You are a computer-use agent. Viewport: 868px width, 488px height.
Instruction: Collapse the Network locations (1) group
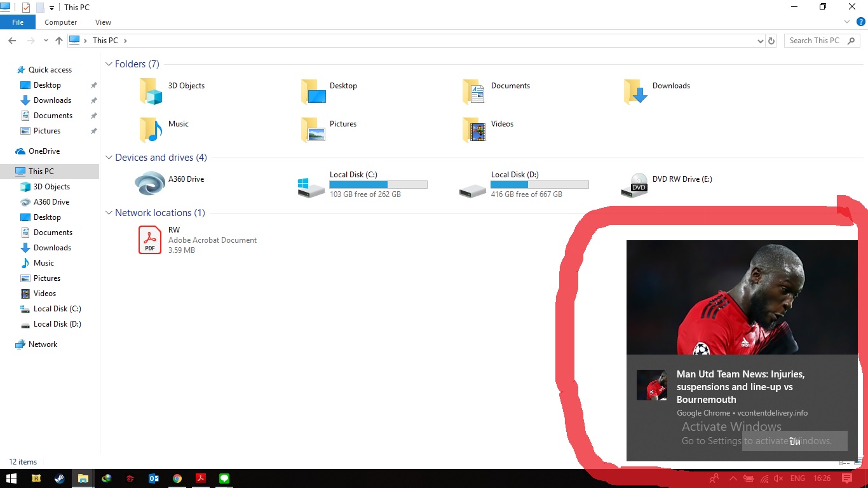[x=109, y=213]
